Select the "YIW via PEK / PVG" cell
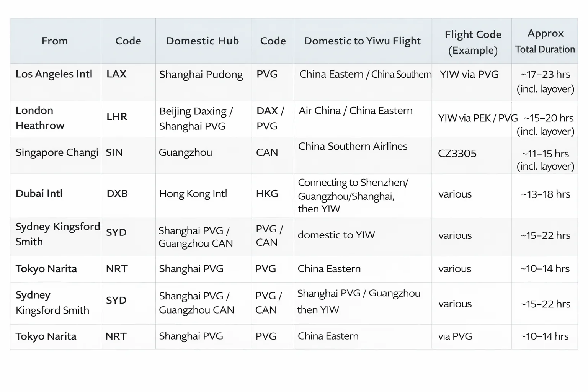The width and height of the screenshot is (588, 392). coord(478,118)
